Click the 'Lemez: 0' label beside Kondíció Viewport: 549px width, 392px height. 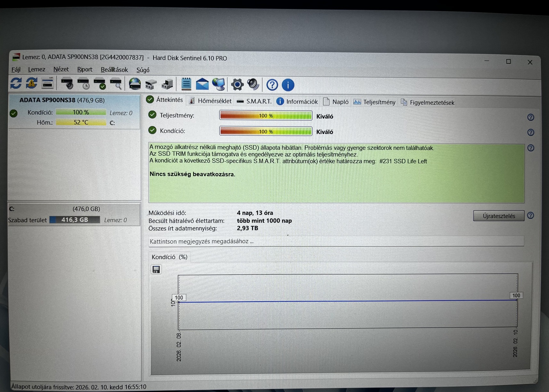(x=121, y=113)
